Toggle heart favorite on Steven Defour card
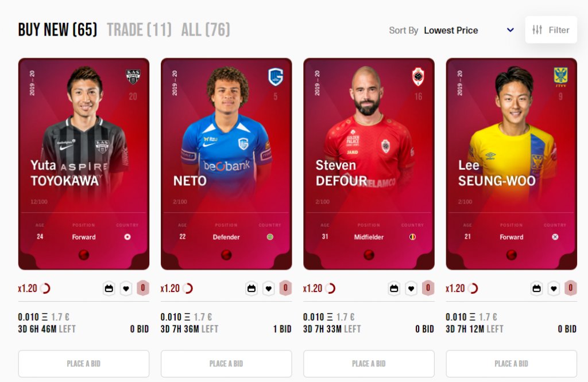This screenshot has width=588, height=382. (411, 289)
